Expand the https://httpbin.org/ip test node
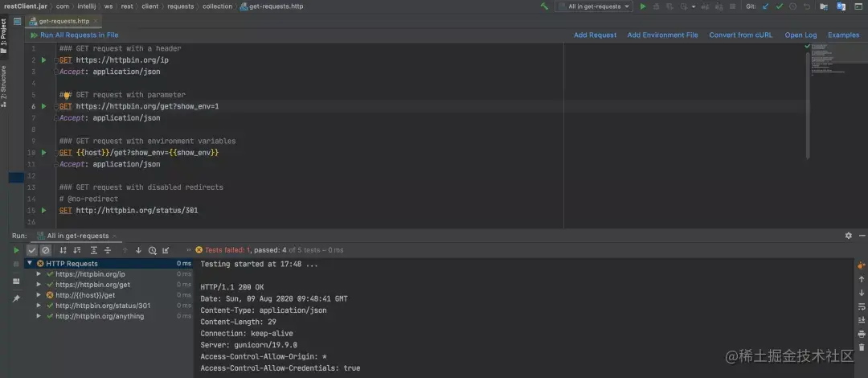The width and height of the screenshot is (868, 378). point(39,274)
